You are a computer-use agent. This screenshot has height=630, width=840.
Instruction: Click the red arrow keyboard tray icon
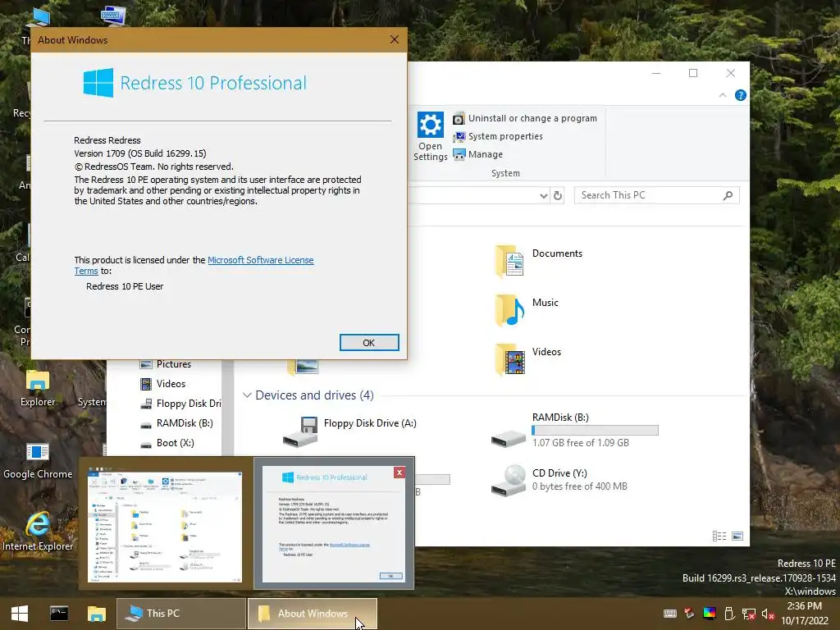[689, 614]
